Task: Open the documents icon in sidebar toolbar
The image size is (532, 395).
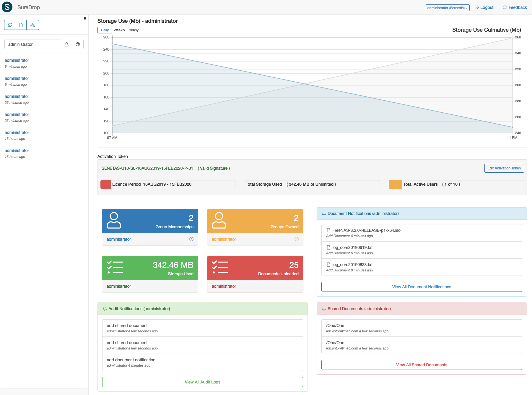Action: click(21, 25)
